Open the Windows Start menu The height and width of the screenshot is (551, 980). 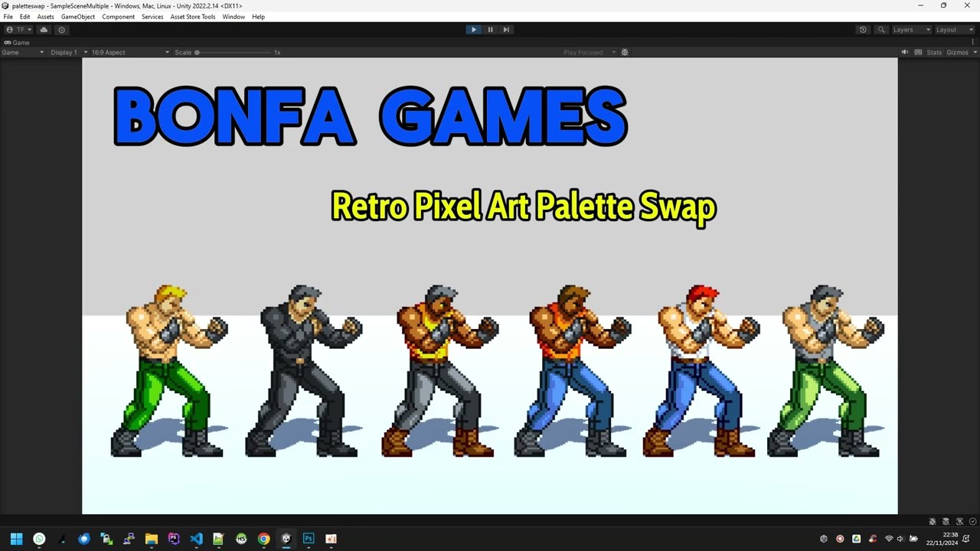click(16, 539)
